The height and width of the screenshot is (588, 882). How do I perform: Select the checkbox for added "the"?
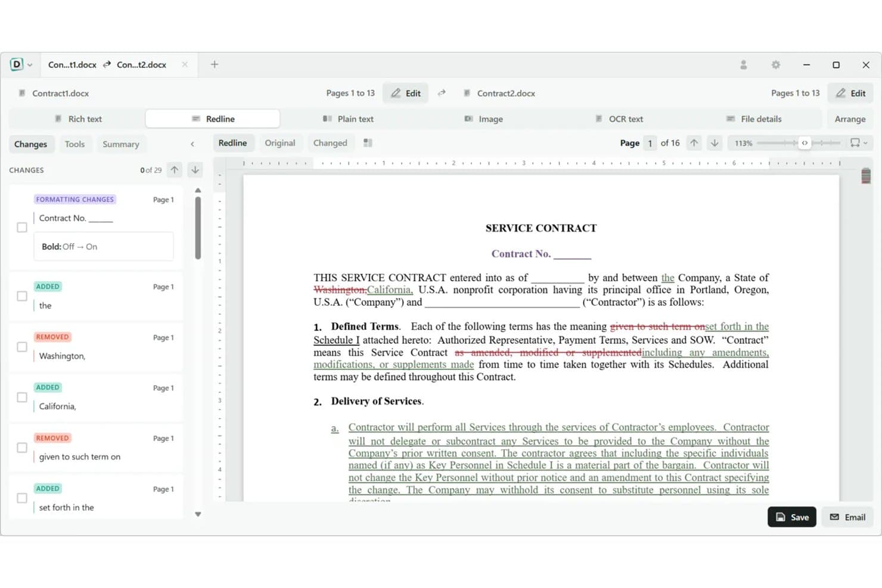pos(22,296)
